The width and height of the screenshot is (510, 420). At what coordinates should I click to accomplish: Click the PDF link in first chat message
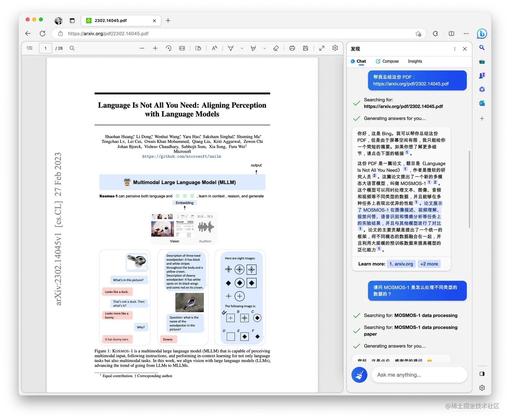[411, 84]
